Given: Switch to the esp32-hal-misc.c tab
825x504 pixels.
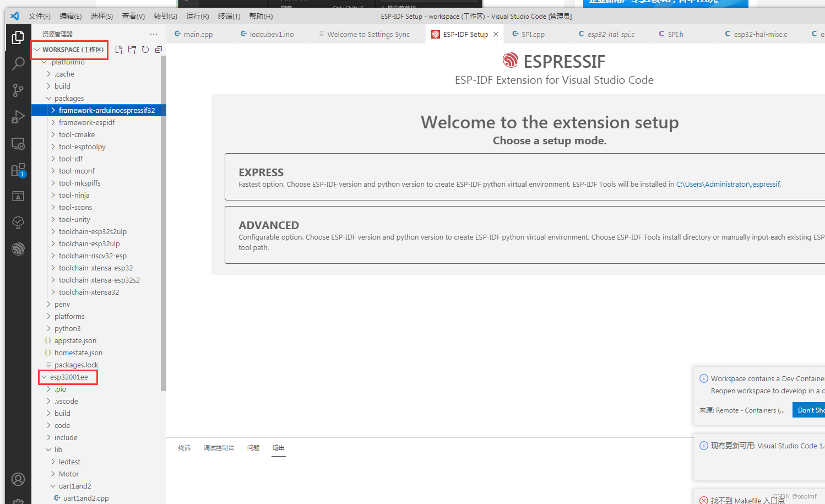Looking at the screenshot, I should pos(760,34).
